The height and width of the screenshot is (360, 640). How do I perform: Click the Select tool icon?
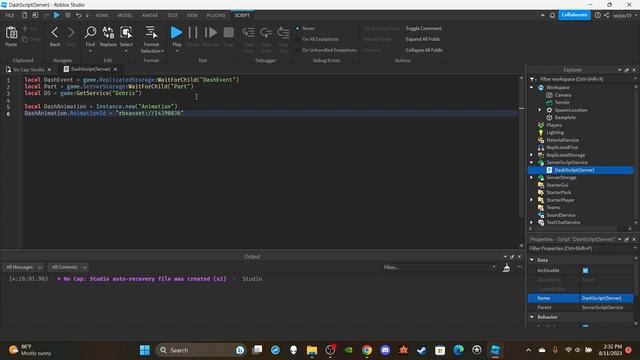point(126,32)
